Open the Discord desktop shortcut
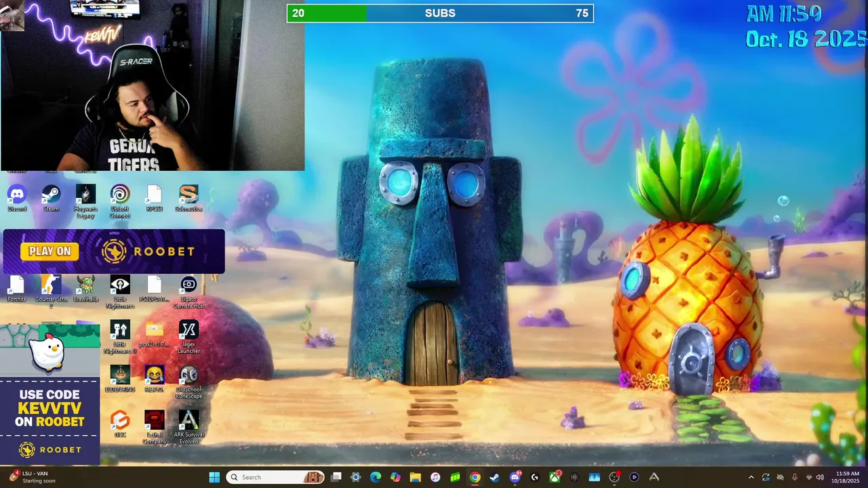This screenshot has height=488, width=868. [17, 198]
